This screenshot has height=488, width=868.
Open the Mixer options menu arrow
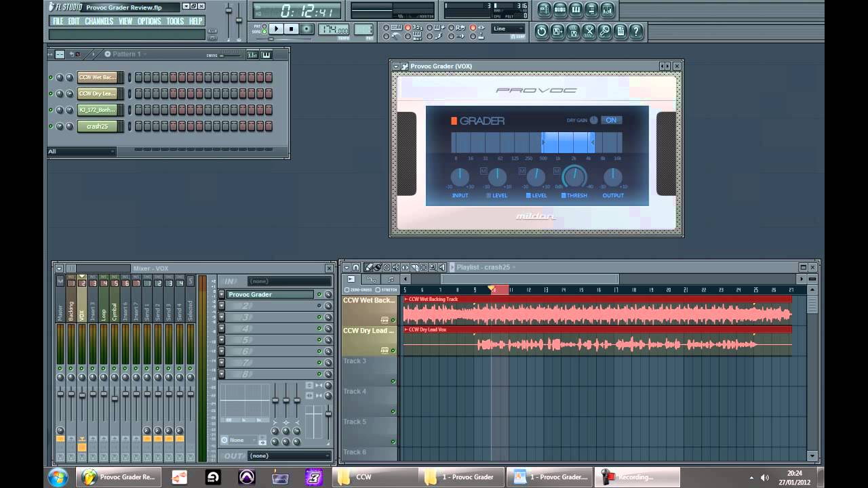(59, 268)
